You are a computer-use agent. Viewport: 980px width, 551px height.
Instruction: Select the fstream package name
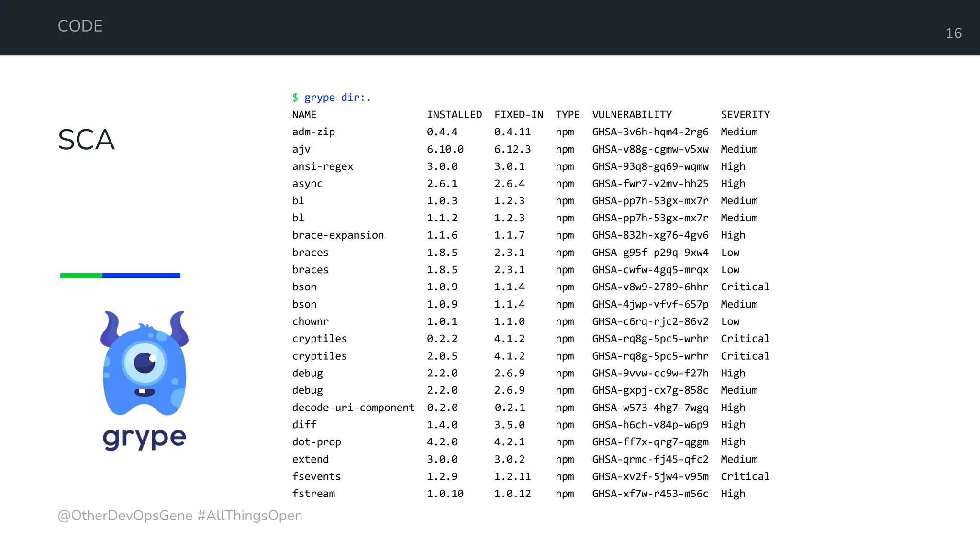tap(313, 494)
